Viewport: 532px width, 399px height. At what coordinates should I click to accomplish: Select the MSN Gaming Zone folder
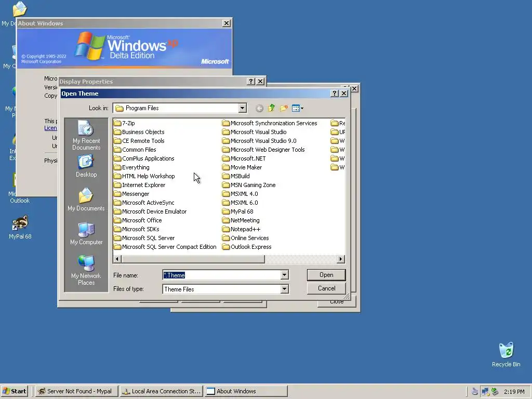click(x=249, y=185)
